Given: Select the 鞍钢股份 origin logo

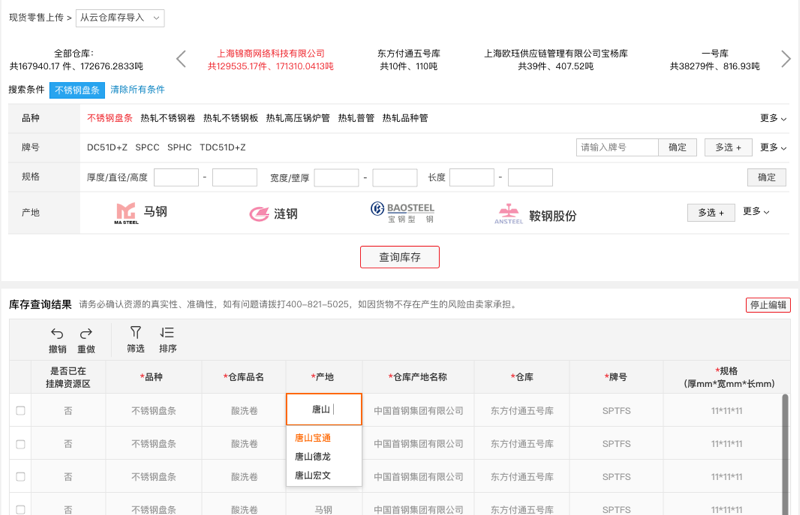Looking at the screenshot, I should pos(535,214).
